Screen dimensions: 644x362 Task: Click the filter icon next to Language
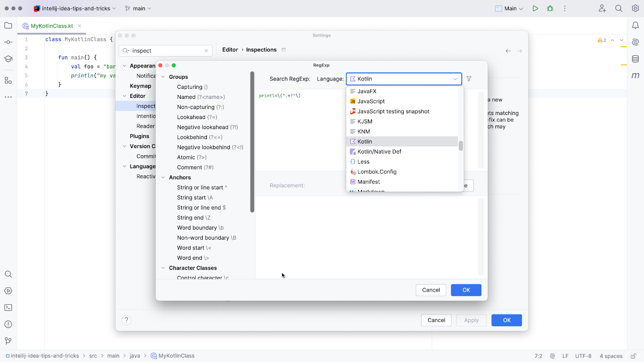coord(469,79)
